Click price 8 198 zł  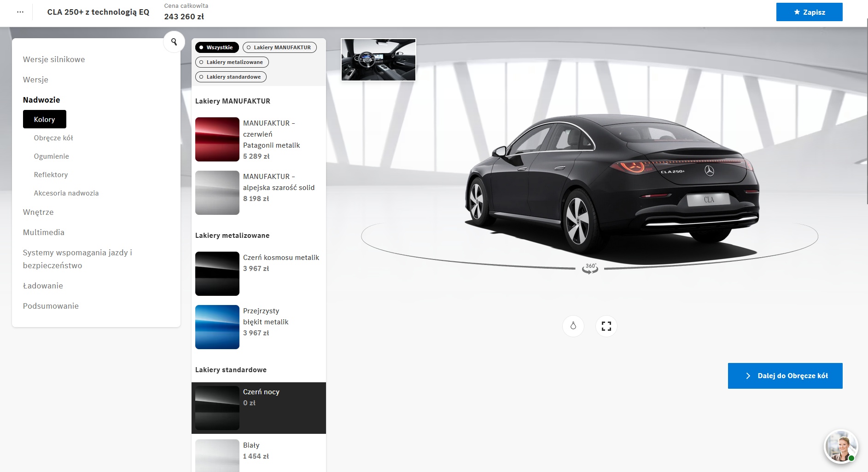[x=256, y=199]
